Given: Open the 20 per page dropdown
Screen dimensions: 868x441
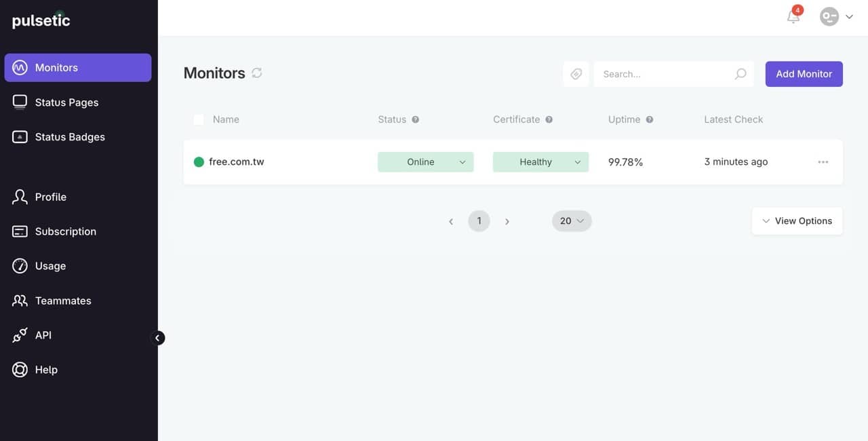Looking at the screenshot, I should click(572, 221).
